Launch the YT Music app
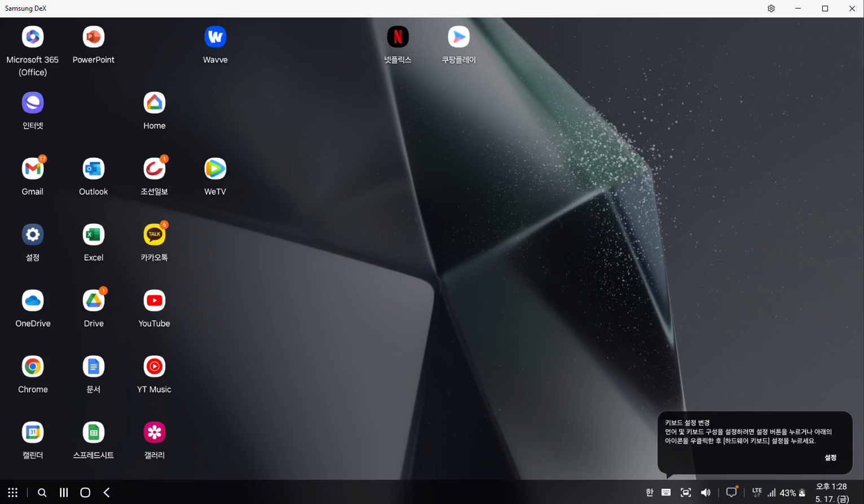Viewport: 864px width, 504px height. coord(155,367)
